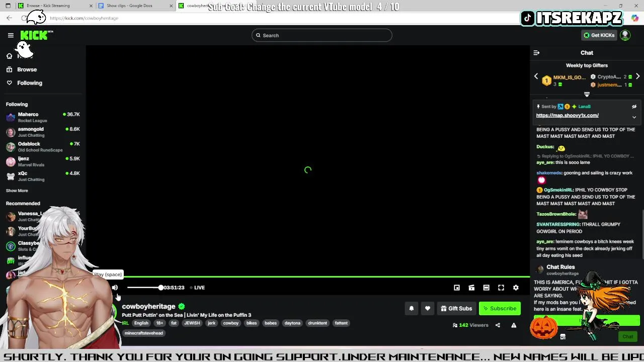Open Browse in the sidebar
Image resolution: width=644 pixels, height=362 pixels.
(27, 69)
